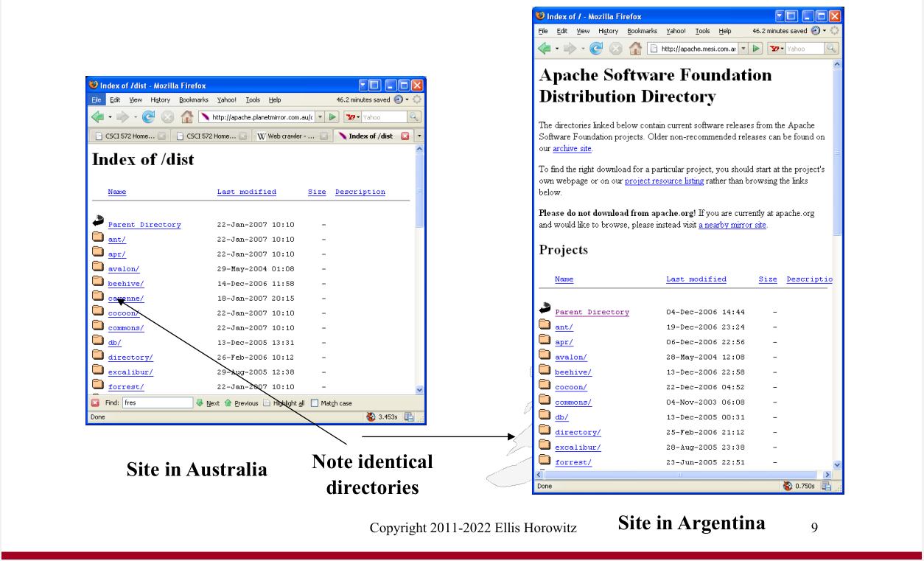This screenshot has height=561, width=924.
Task: Toggle Highlight all in the find bar
Action: click(267, 403)
